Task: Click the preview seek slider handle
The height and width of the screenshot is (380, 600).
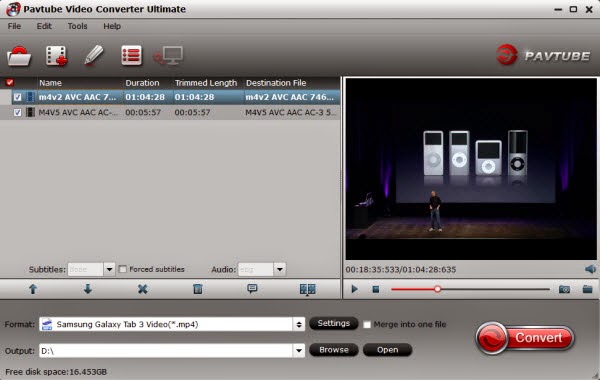Action: pos(437,289)
